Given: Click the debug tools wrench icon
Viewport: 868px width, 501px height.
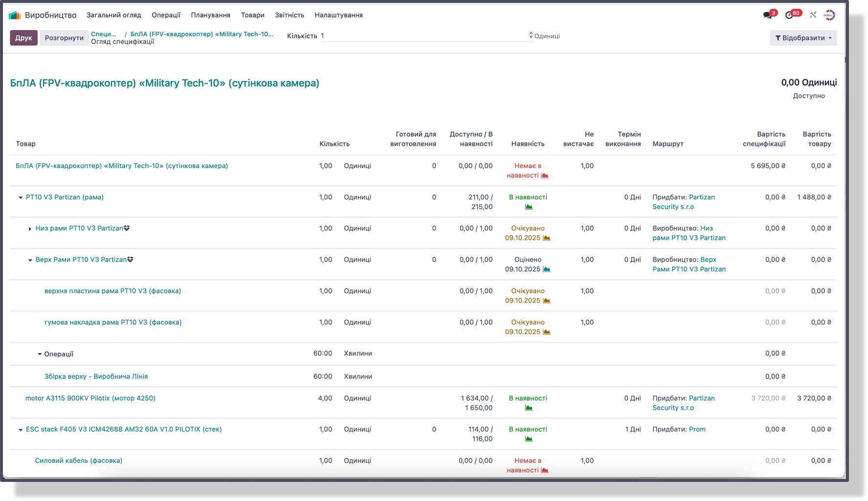Looking at the screenshot, I should pyautogui.click(x=813, y=15).
